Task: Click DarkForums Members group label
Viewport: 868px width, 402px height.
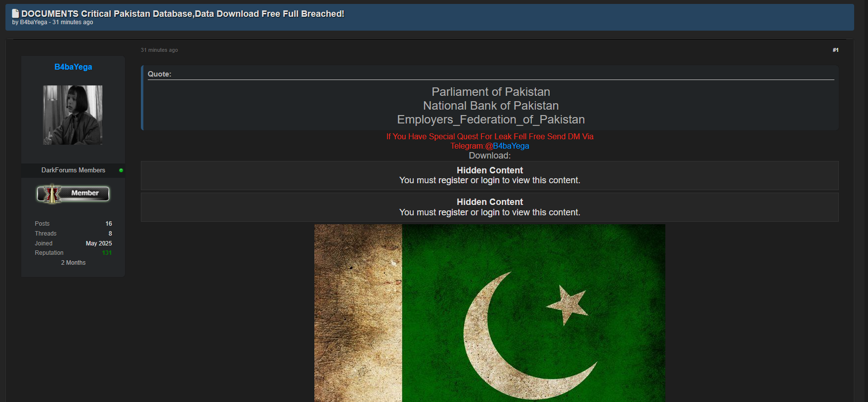Action: pyautogui.click(x=73, y=170)
